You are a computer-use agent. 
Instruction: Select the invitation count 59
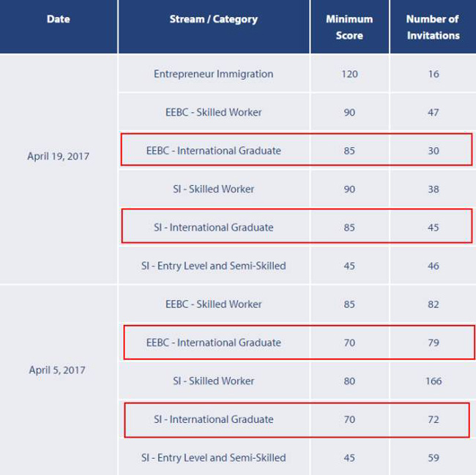[x=434, y=457]
